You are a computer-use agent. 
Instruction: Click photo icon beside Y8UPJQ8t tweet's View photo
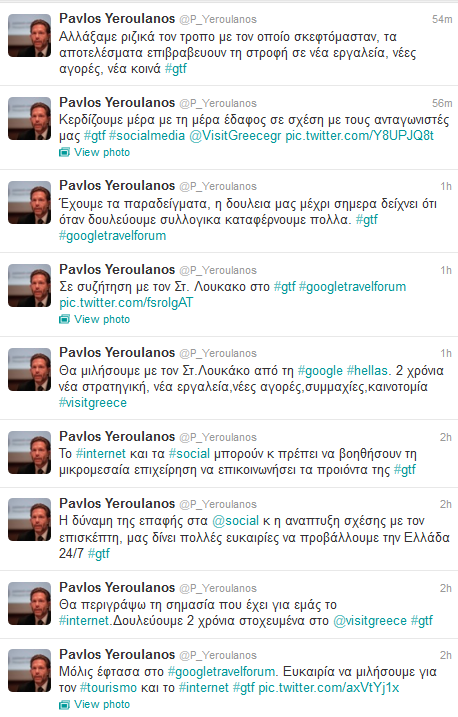[x=64, y=152]
